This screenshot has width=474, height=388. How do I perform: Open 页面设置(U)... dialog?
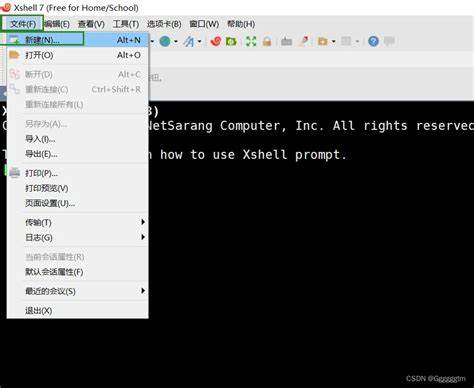pyautogui.click(x=77, y=203)
